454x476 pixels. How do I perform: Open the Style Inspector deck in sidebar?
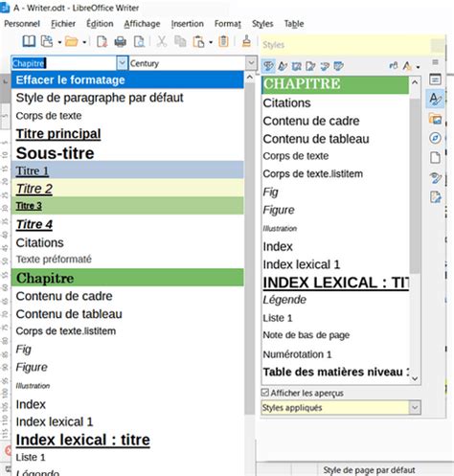435,177
